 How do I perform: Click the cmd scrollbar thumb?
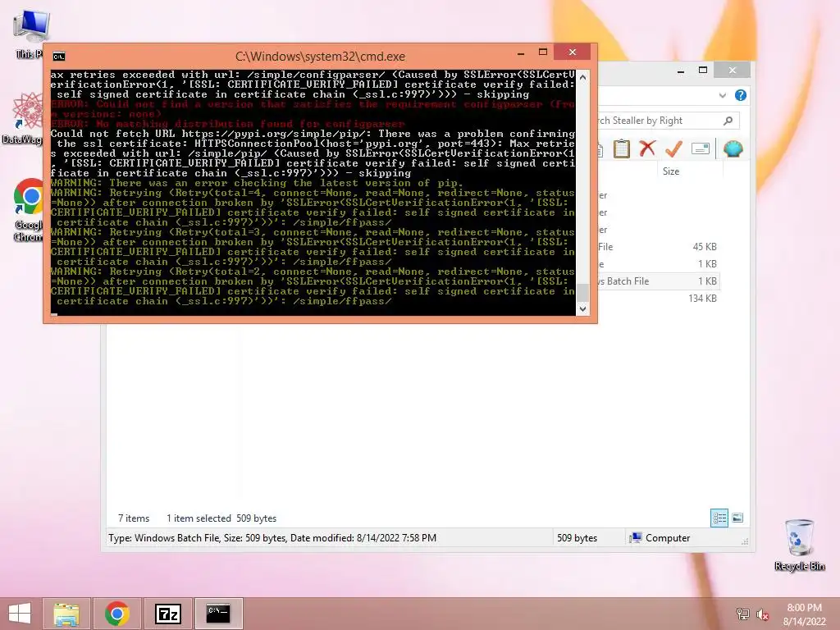[x=582, y=293]
